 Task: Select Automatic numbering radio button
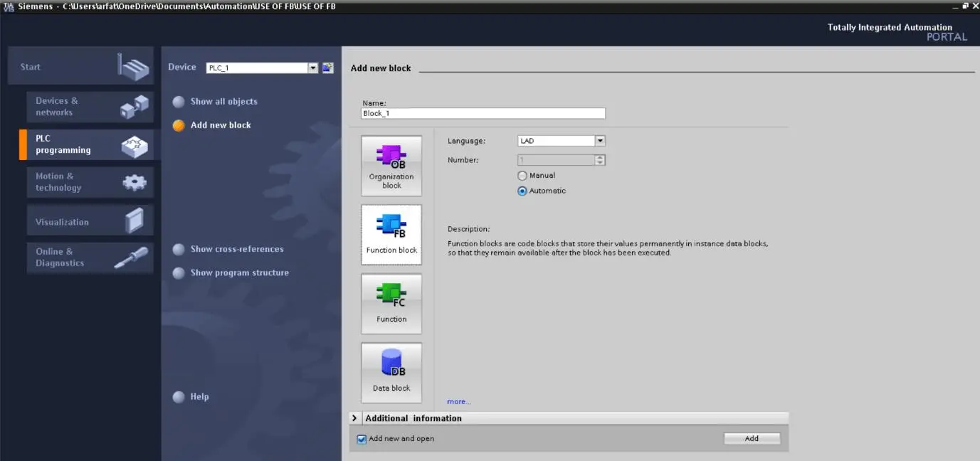pyautogui.click(x=522, y=191)
